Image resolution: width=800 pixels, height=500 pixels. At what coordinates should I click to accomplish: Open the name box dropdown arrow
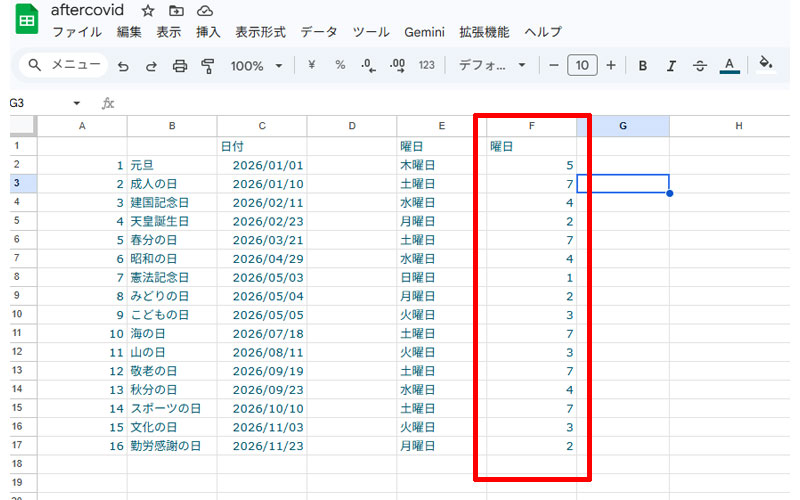(77, 103)
